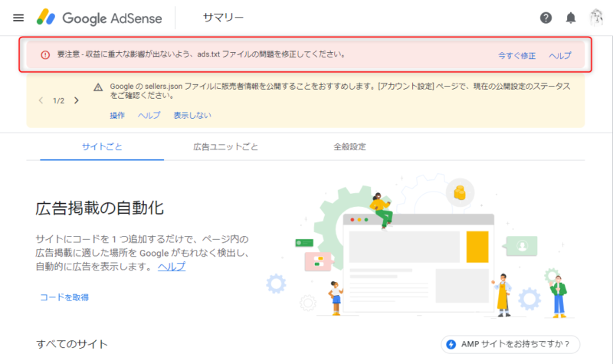Viewport: 613px width, 364px height.
Task: Open the hamburger navigation menu
Action: [x=18, y=18]
